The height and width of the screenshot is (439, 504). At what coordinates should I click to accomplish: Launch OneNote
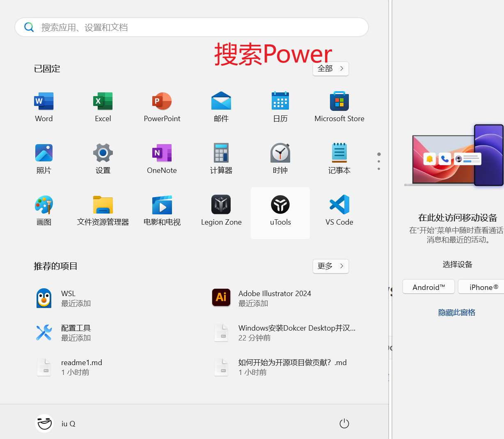tap(162, 159)
